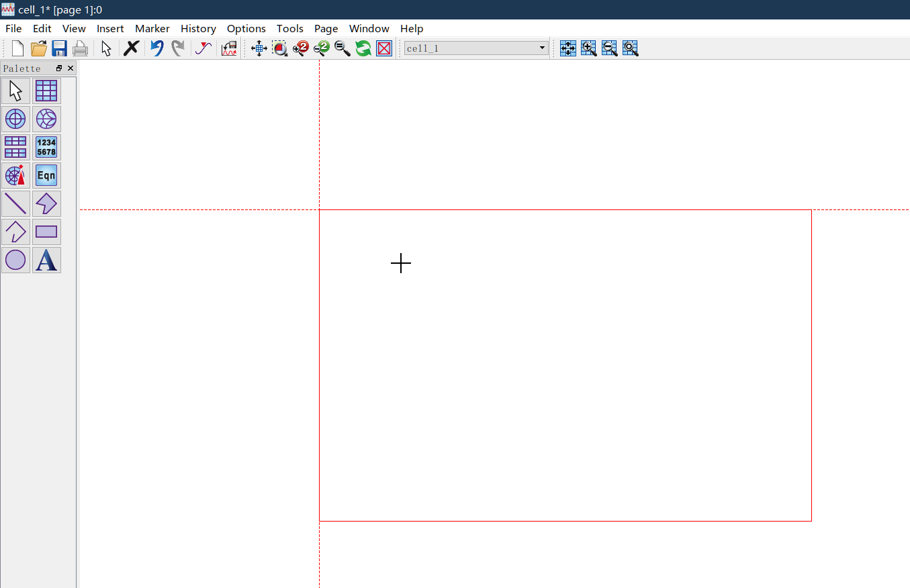Select the line drawing tool
910x588 pixels.
pyautogui.click(x=15, y=203)
